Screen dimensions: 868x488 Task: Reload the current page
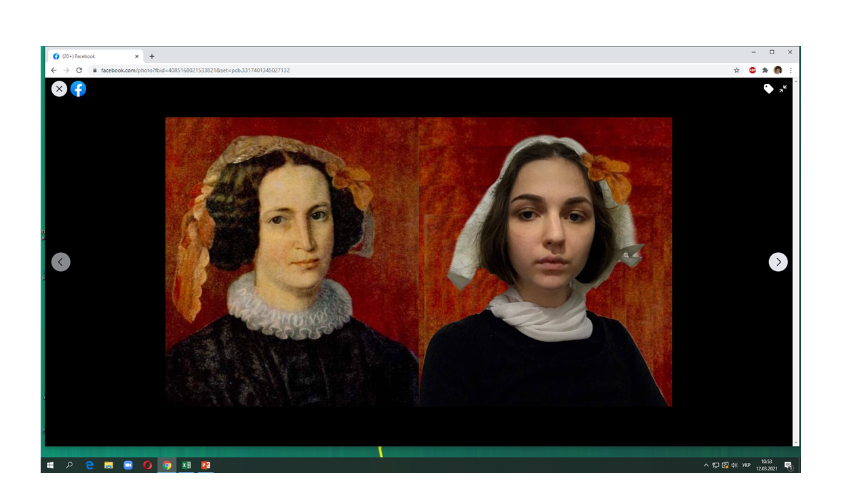point(79,70)
